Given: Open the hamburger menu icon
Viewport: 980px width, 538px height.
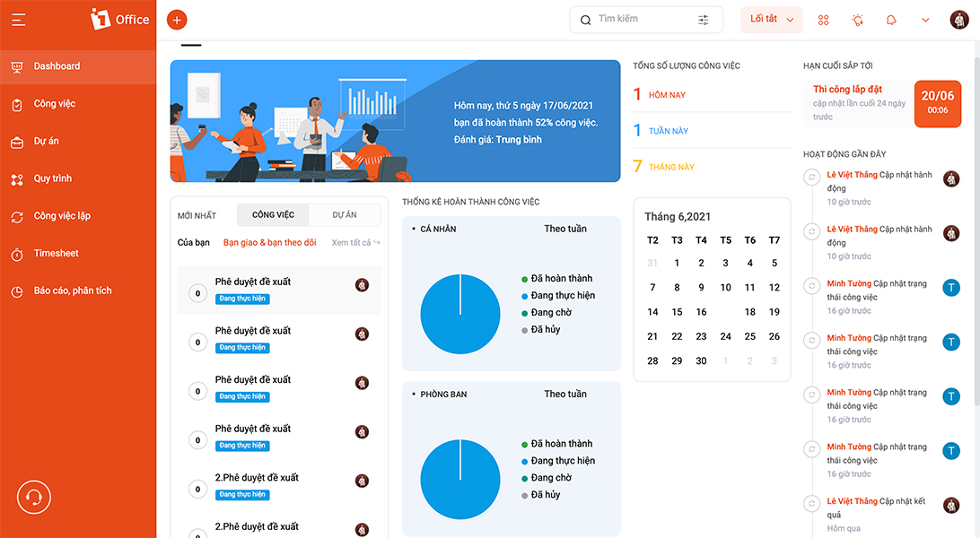Looking at the screenshot, I should [19, 20].
